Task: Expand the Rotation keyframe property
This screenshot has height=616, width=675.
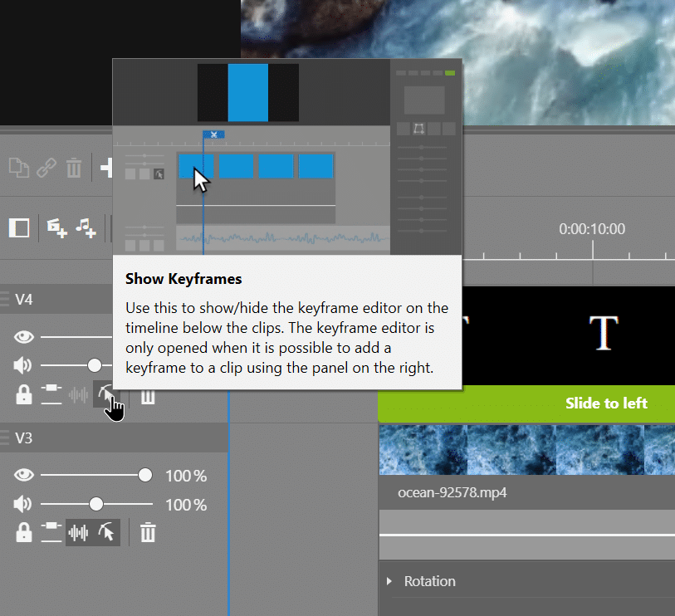Action: [x=390, y=581]
